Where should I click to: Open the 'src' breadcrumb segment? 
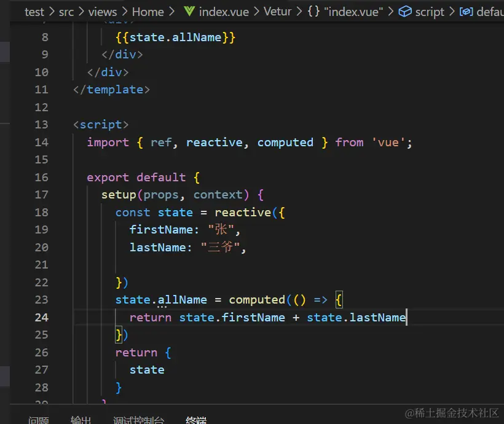point(66,12)
